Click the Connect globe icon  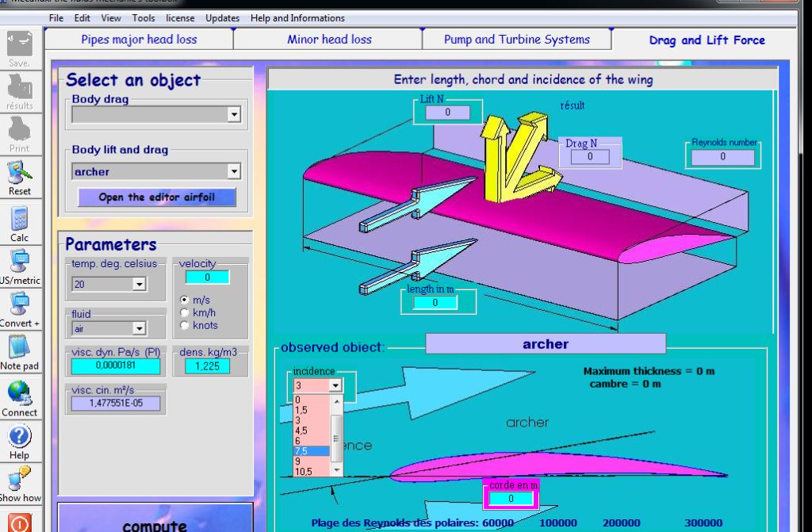point(19,393)
